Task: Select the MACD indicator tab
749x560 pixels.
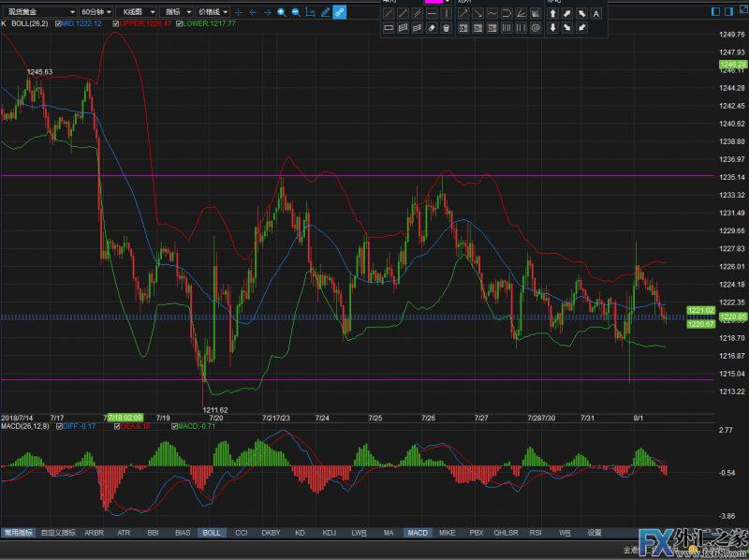Action: [418, 532]
